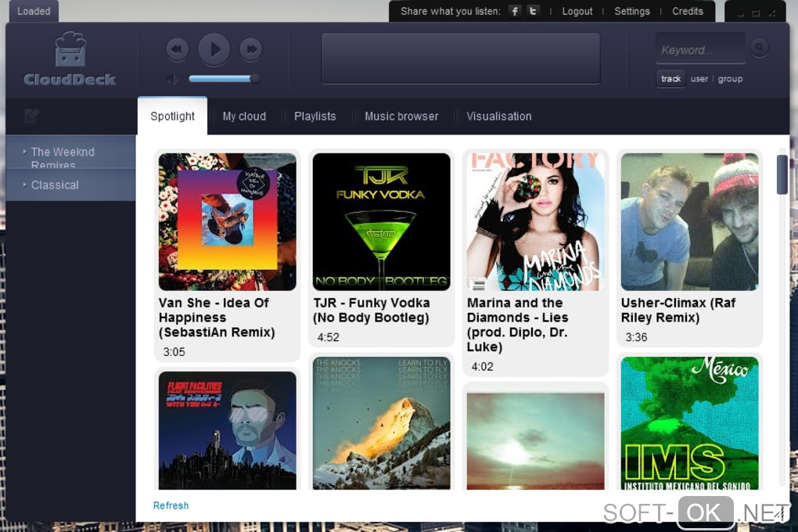Click the 3:36 duration label

click(636, 337)
